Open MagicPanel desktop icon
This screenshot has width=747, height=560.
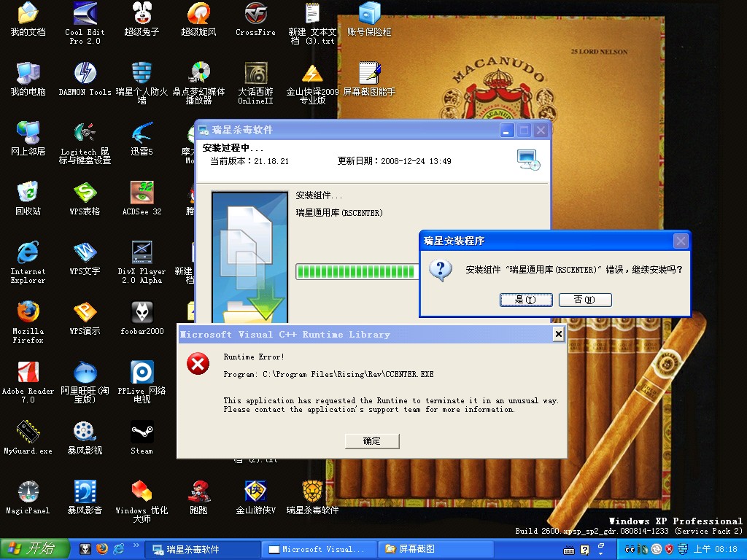28,497
